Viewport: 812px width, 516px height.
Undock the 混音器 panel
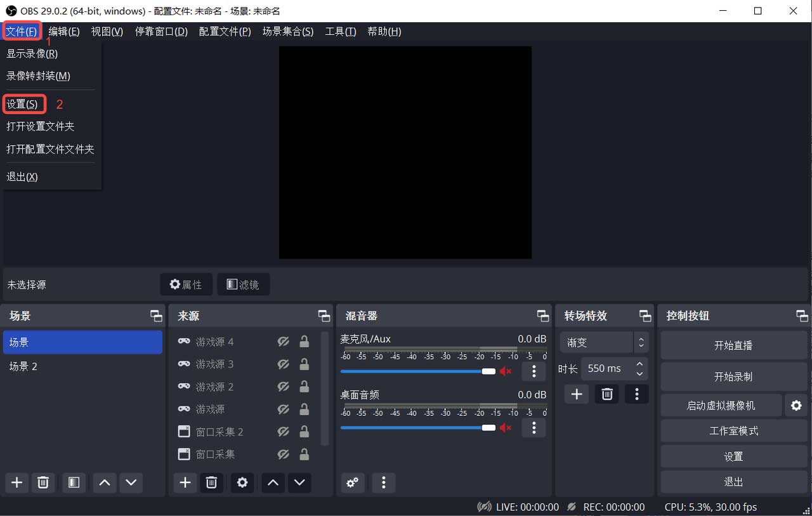tap(543, 316)
